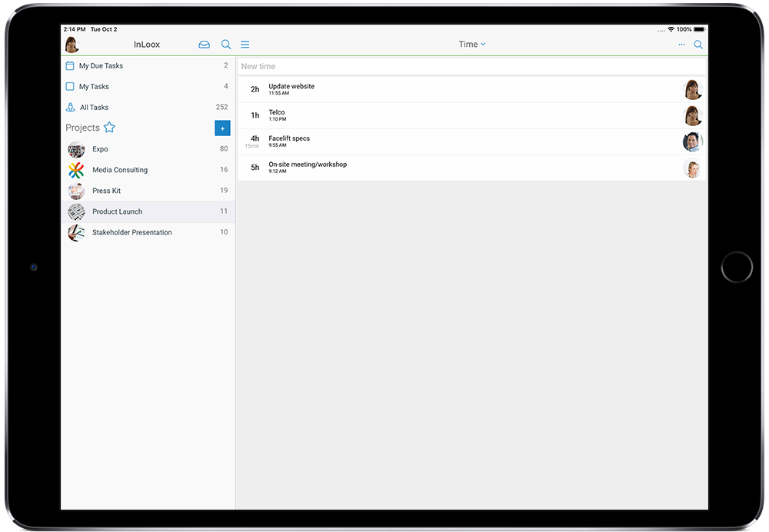
Task: Click the Wi-Fi icon in status bar
Action: coord(671,29)
